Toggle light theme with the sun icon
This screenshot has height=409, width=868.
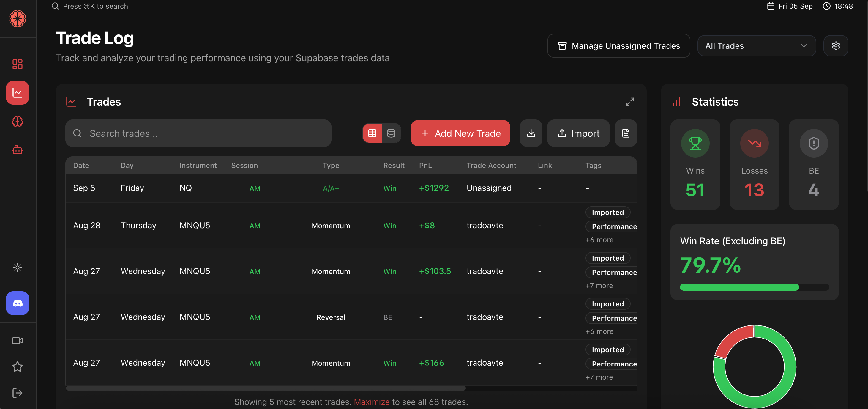(17, 268)
